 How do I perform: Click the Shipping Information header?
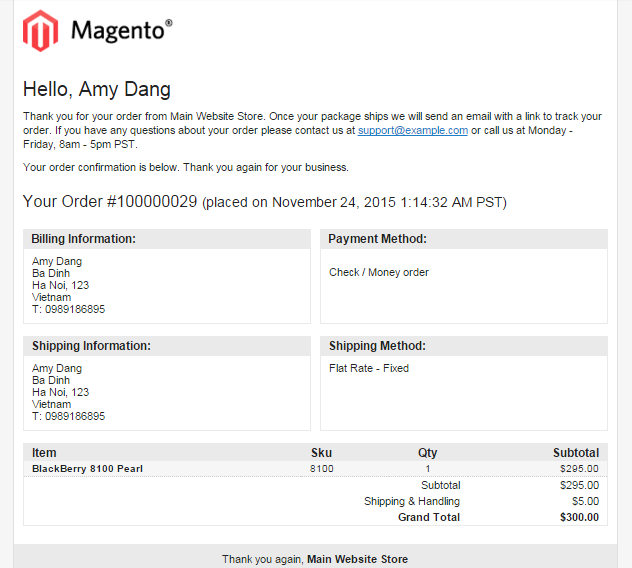pos(91,346)
